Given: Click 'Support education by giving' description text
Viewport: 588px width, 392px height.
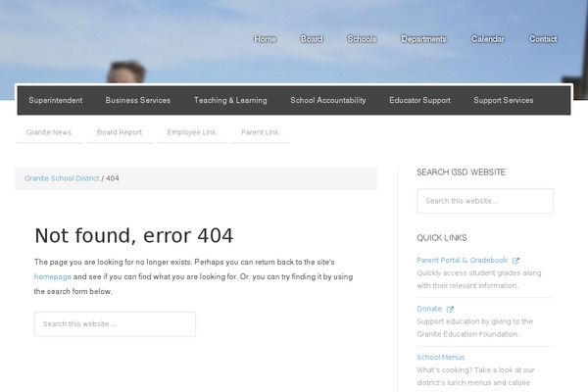Looking at the screenshot, I should pos(474,328).
